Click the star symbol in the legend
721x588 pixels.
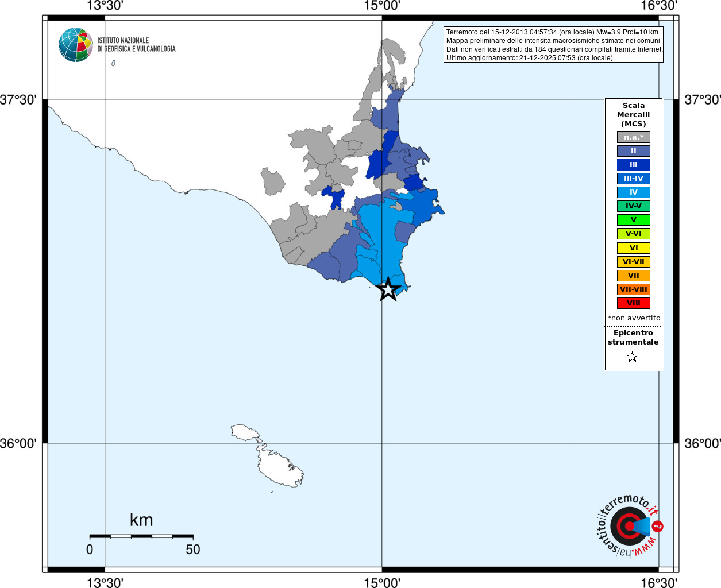(x=633, y=357)
